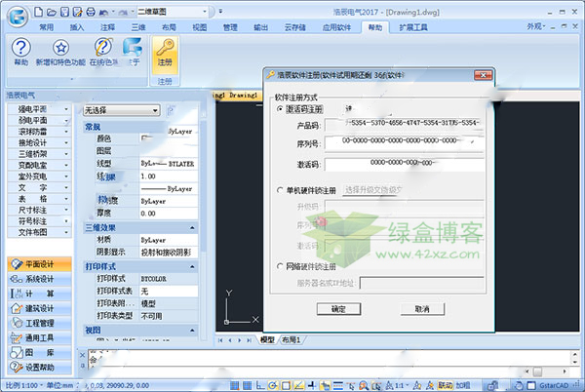Open the 常用 ribbon tab
The image size is (585, 392).
(47, 27)
